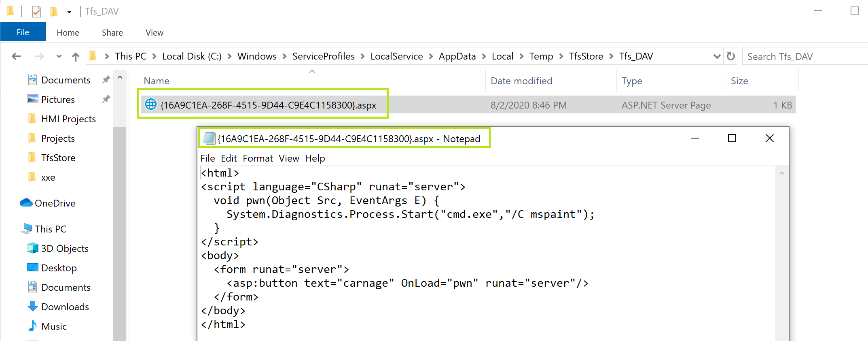Click the globe icon of the aspx file

click(151, 104)
